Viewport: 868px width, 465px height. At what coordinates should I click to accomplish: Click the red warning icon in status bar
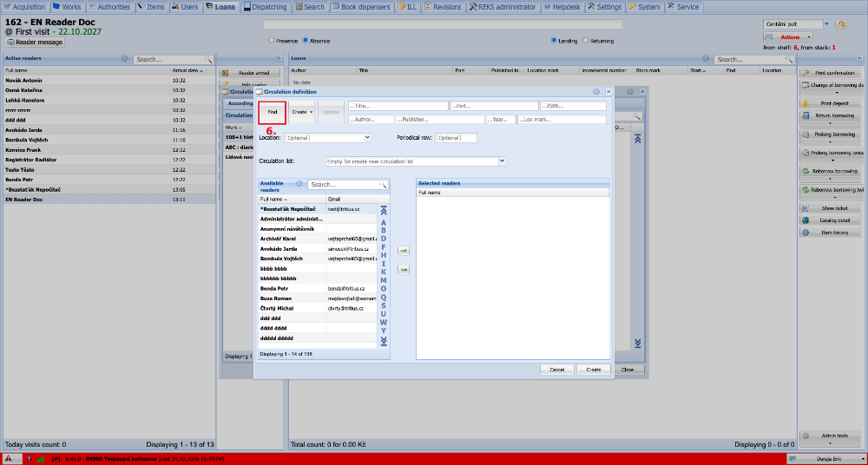(x=9, y=458)
